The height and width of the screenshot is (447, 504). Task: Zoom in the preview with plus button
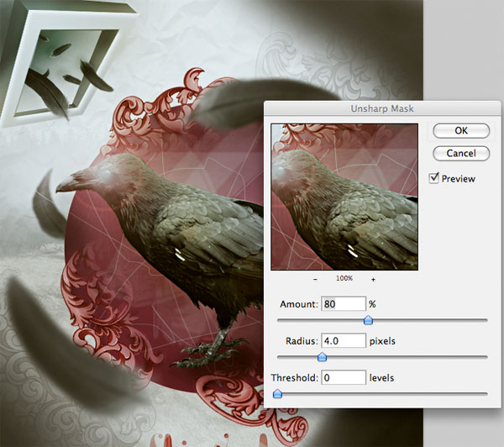[x=373, y=280]
